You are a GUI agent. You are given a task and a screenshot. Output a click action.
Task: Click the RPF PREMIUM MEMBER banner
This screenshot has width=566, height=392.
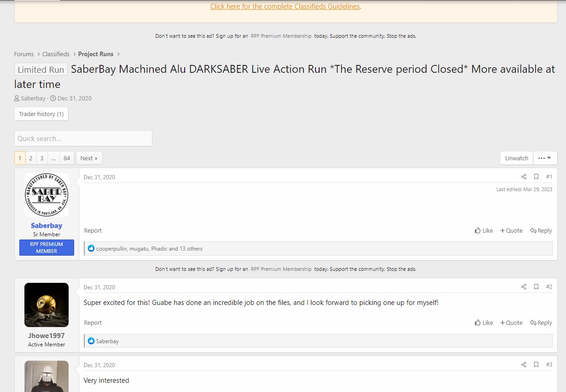[47, 247]
